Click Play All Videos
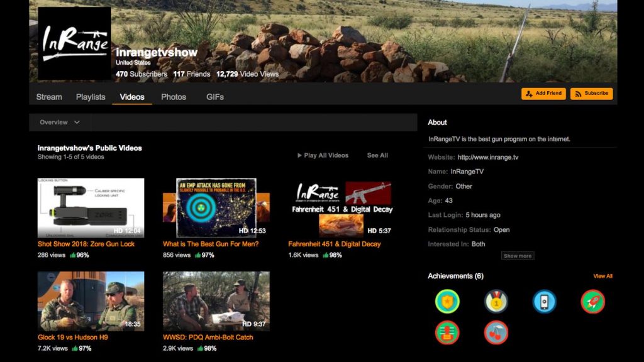Viewport: 644px width, 362px height. (x=323, y=155)
